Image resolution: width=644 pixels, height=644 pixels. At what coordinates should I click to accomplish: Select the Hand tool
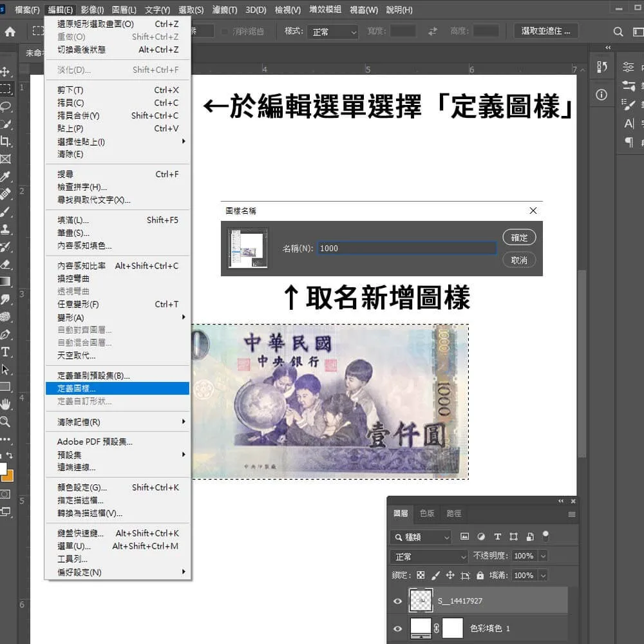click(x=5, y=404)
